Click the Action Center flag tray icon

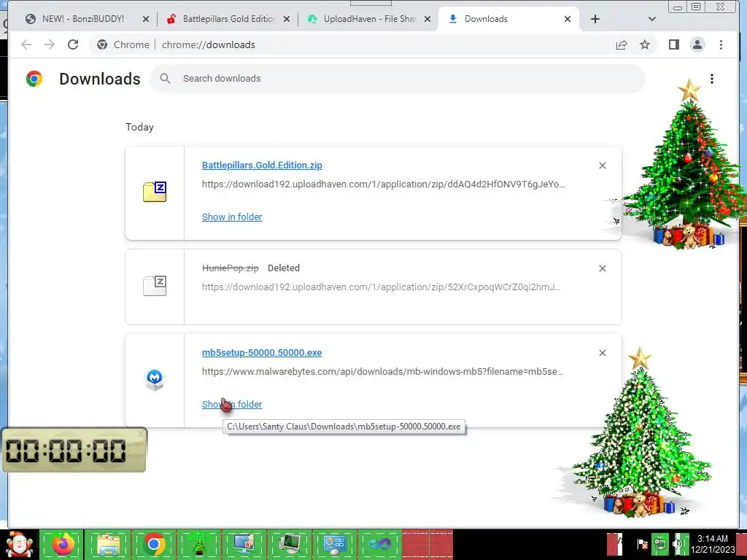click(x=642, y=544)
